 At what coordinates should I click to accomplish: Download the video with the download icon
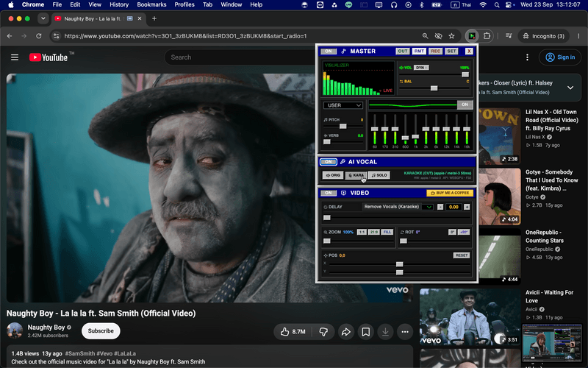[385, 332]
